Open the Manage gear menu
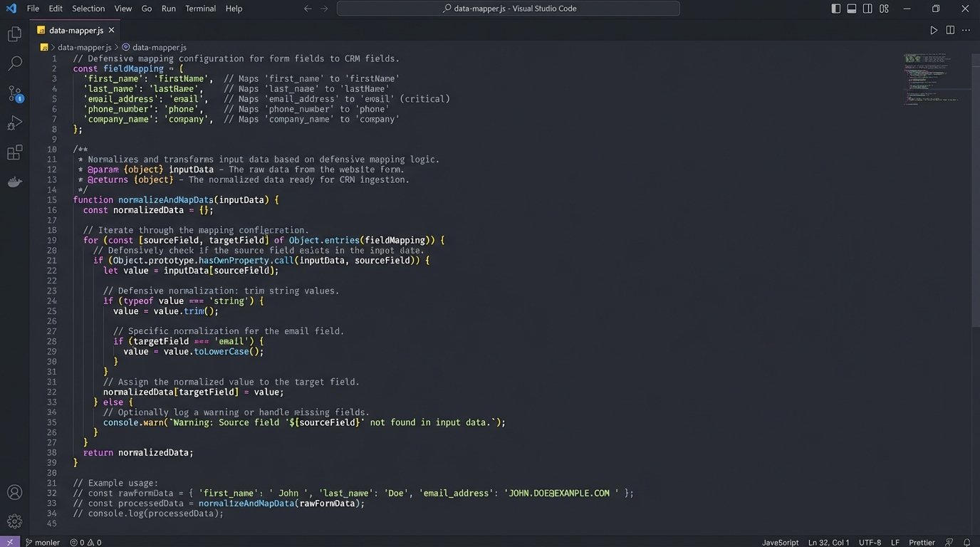The height and width of the screenshot is (547, 980). tap(14, 521)
